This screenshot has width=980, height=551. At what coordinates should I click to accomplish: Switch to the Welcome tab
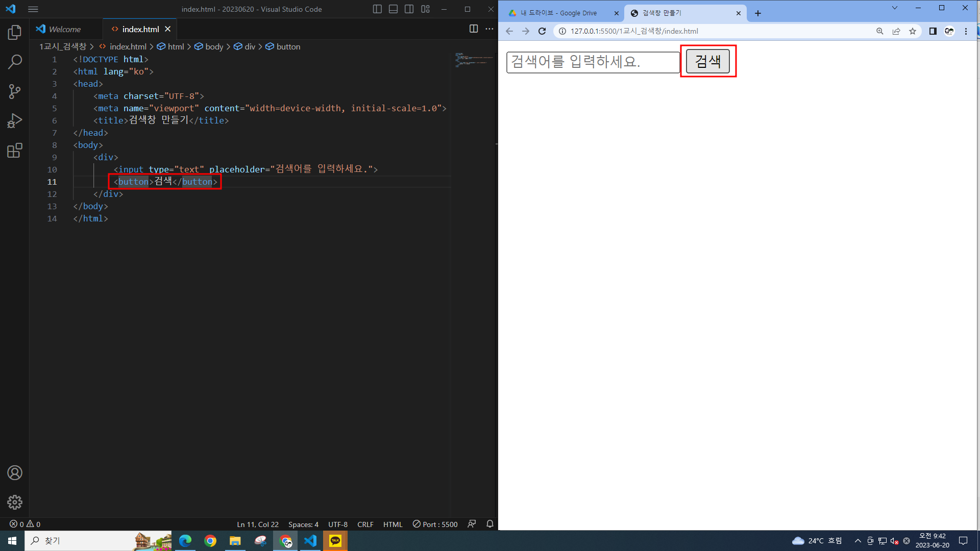(64, 29)
